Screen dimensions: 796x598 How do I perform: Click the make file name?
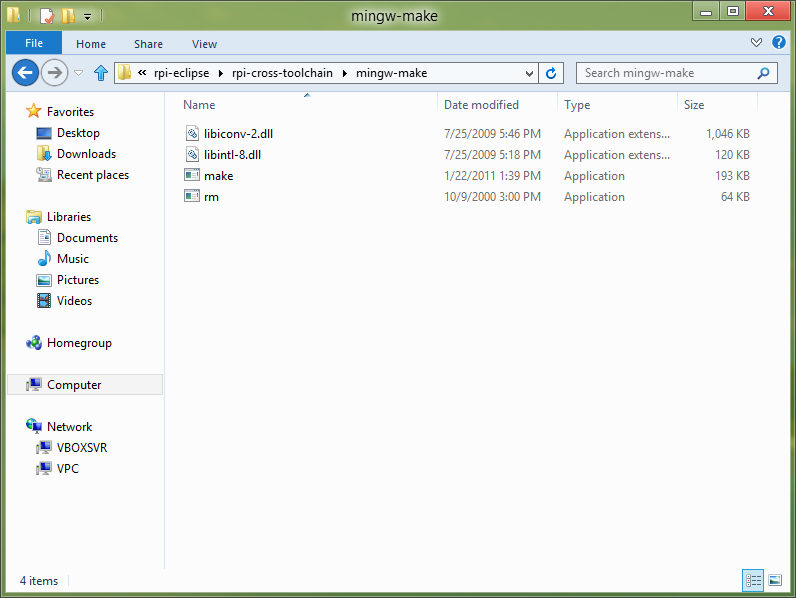coord(218,176)
